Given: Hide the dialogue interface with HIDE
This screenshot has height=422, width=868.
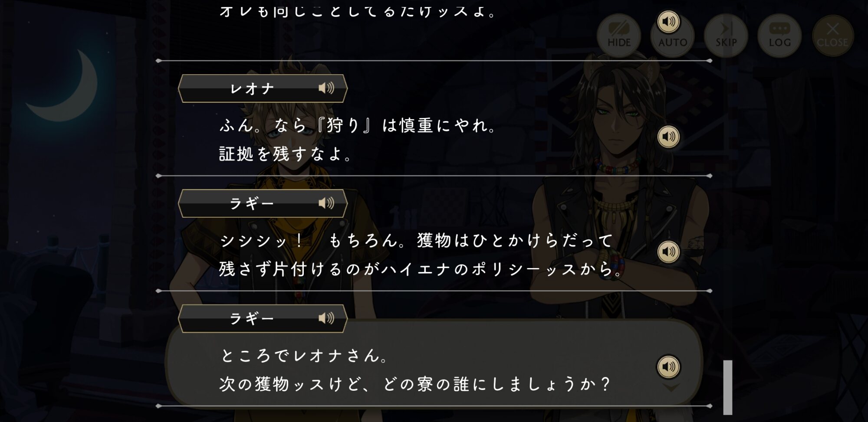Looking at the screenshot, I should coord(619,36).
